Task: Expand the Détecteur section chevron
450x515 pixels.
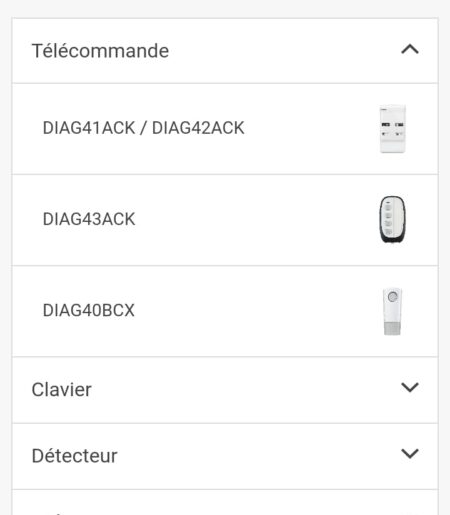Action: point(410,453)
